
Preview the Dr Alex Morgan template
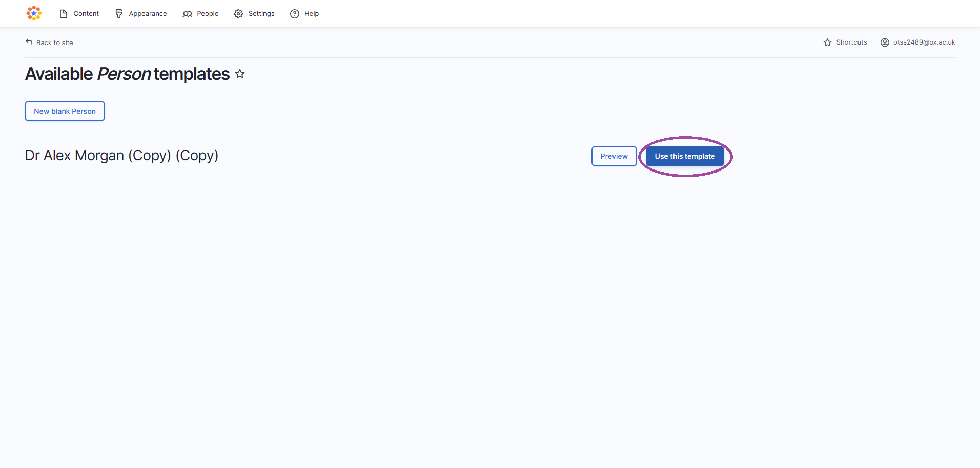[614, 156]
